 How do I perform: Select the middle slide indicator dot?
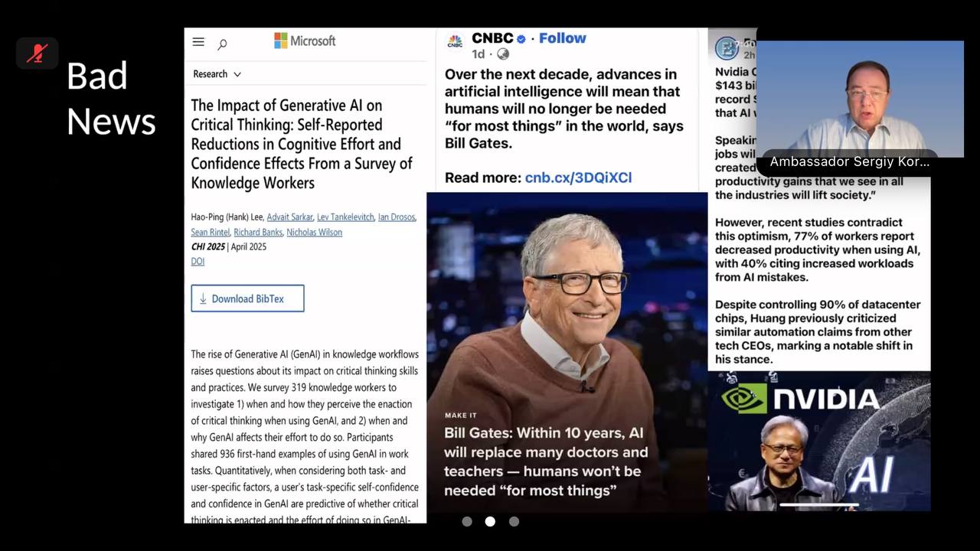tap(490, 521)
